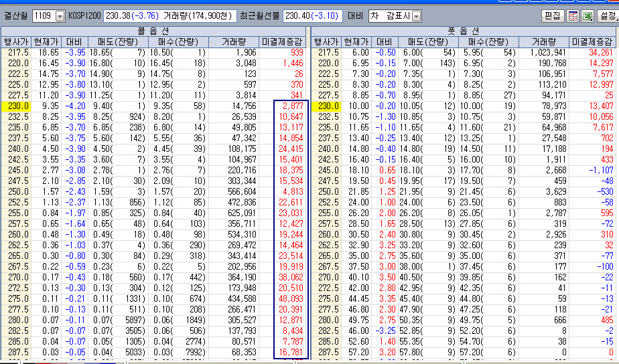The width and height of the screenshot is (619, 364).
Task: Click the put options 거래량 column header
Action: [544, 41]
